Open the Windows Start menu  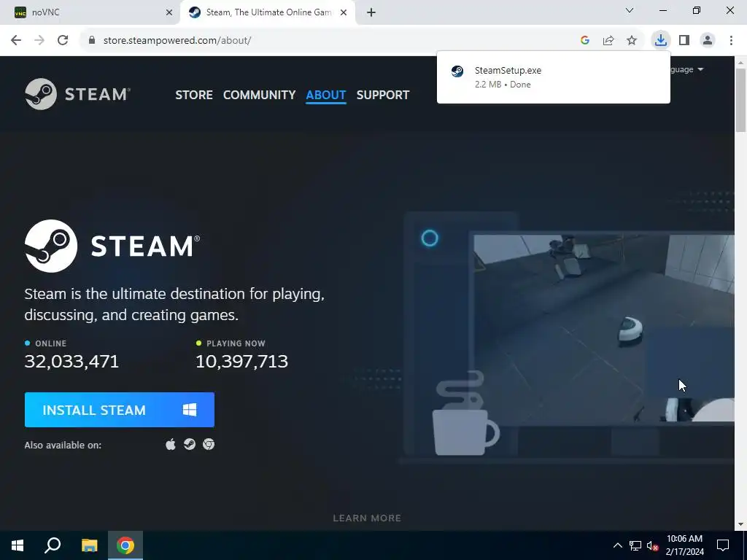pyautogui.click(x=18, y=545)
